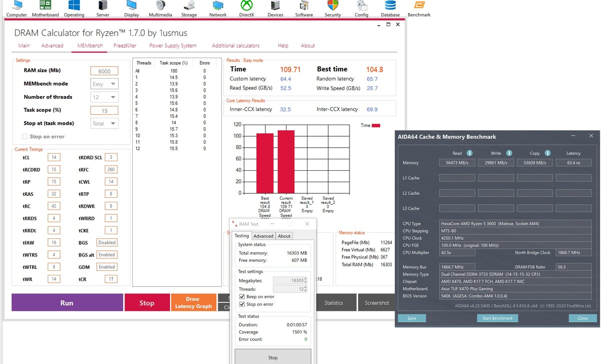
Task: Toggle Stop on error in DRAM Calculator settings
Action: coord(25,136)
